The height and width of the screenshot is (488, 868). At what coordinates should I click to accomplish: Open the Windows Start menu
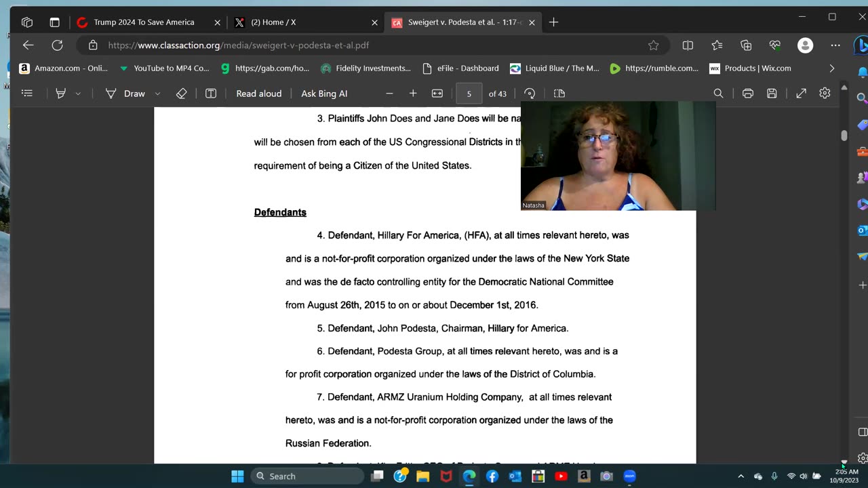[237, 476]
